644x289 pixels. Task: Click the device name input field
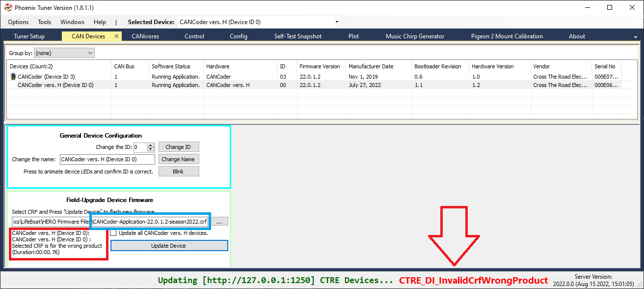tap(107, 159)
